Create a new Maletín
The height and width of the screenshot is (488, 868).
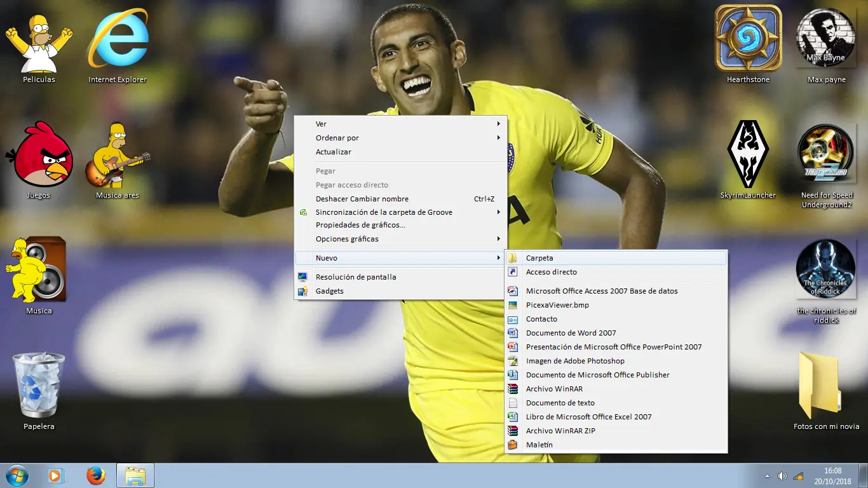point(616,445)
